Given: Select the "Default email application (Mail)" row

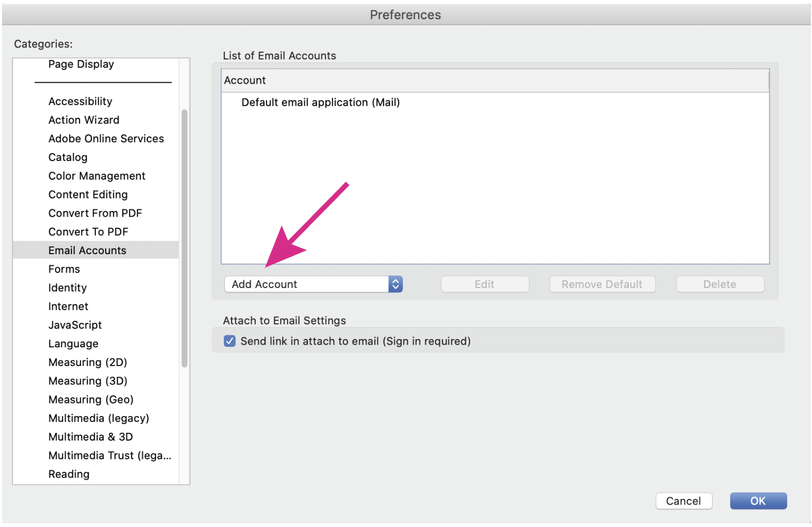Looking at the screenshot, I should point(321,102).
